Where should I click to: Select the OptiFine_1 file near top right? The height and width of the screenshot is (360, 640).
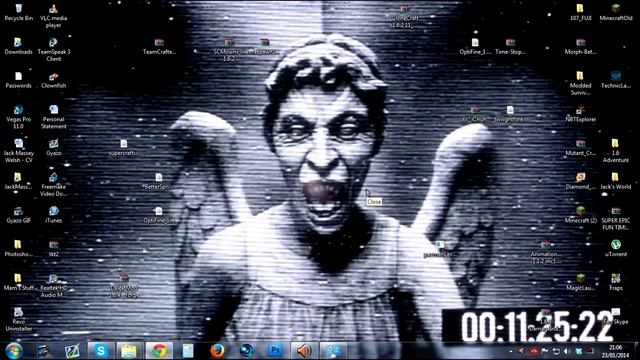(x=475, y=46)
